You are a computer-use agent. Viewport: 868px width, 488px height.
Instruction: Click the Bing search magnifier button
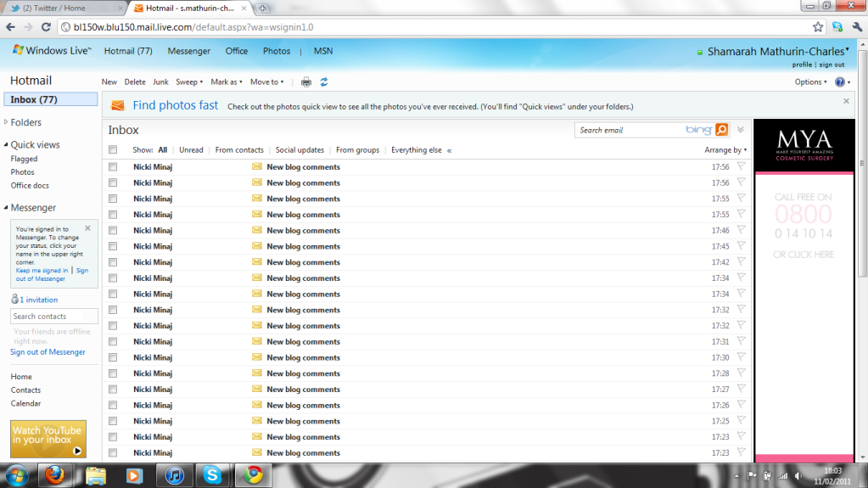[722, 130]
